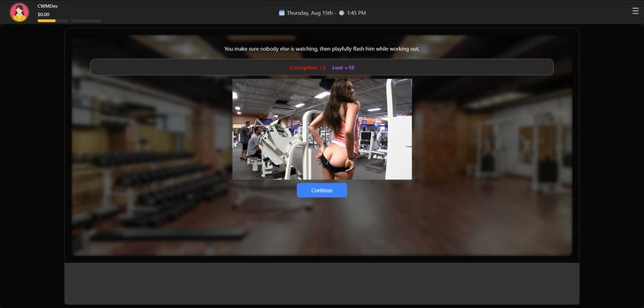Click the rightmost gray stat bar
This screenshot has height=308, width=644.
click(x=86, y=20)
